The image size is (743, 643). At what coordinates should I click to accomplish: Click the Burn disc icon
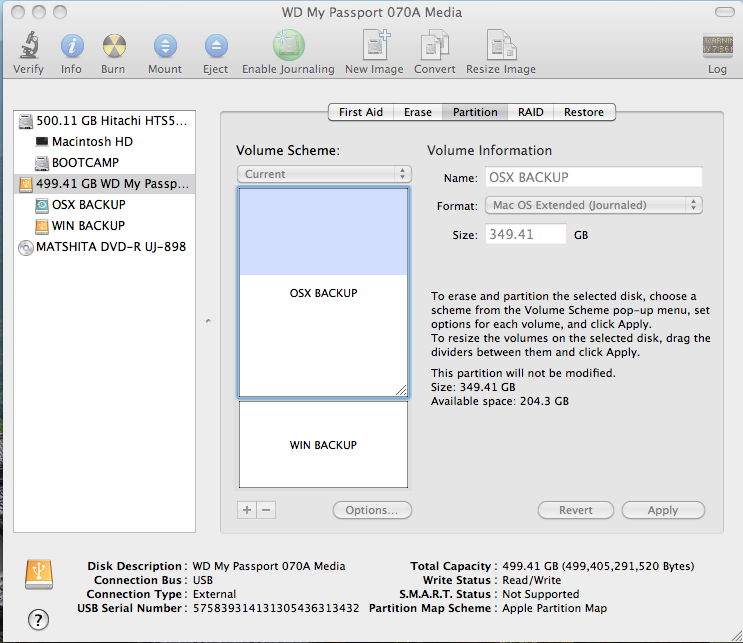point(114,46)
